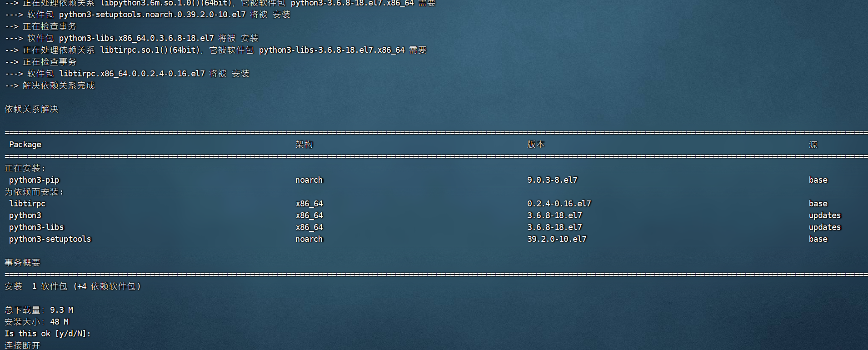Image resolution: width=868 pixels, height=350 pixels.
Task: Click 'updates' source in python3 row
Action: click(825, 215)
